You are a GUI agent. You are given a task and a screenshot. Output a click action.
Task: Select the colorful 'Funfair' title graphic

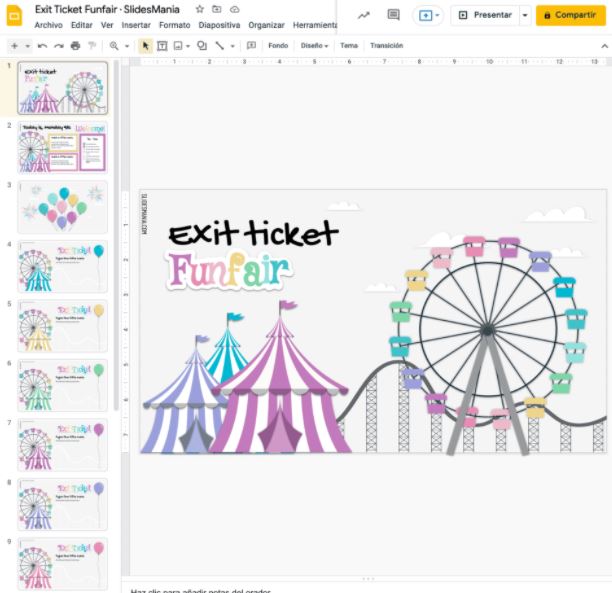coord(229,271)
